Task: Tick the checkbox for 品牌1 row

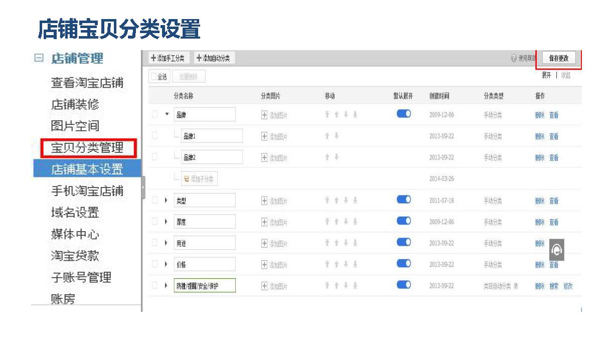Action: [x=155, y=135]
